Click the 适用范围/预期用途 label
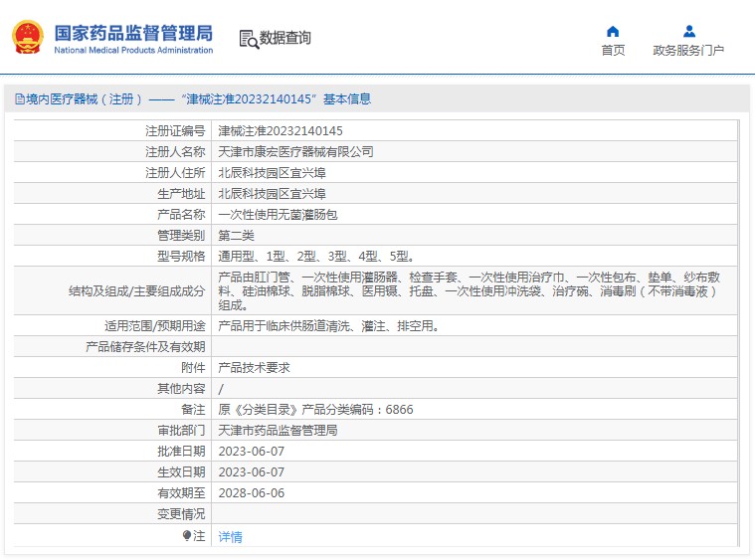 (x=155, y=326)
